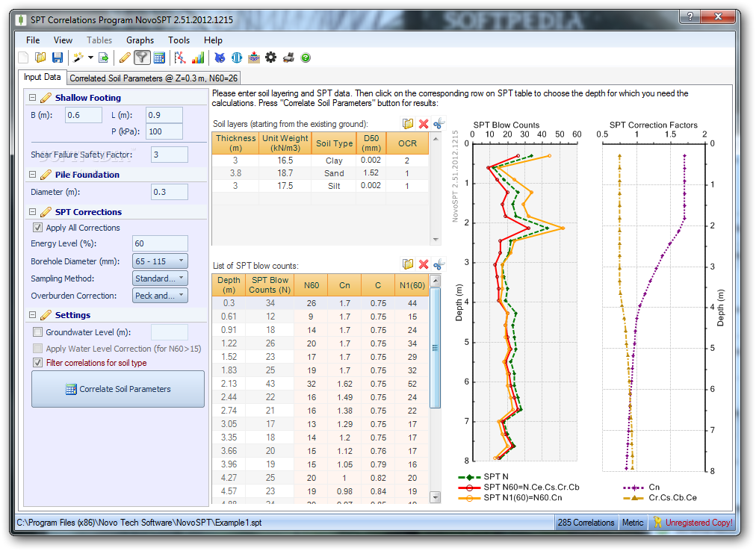Viewport: 756px width, 551px height.
Task: Toggle the funnel filter toolbar icon
Action: click(x=142, y=57)
